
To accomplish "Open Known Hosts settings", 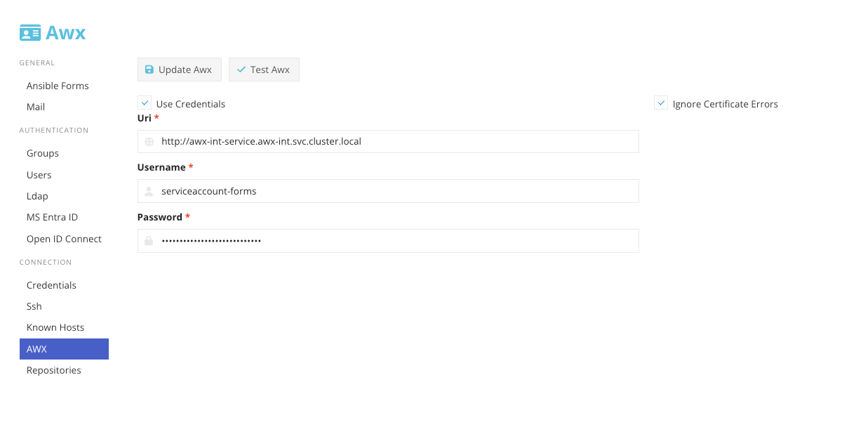I will coord(55,327).
